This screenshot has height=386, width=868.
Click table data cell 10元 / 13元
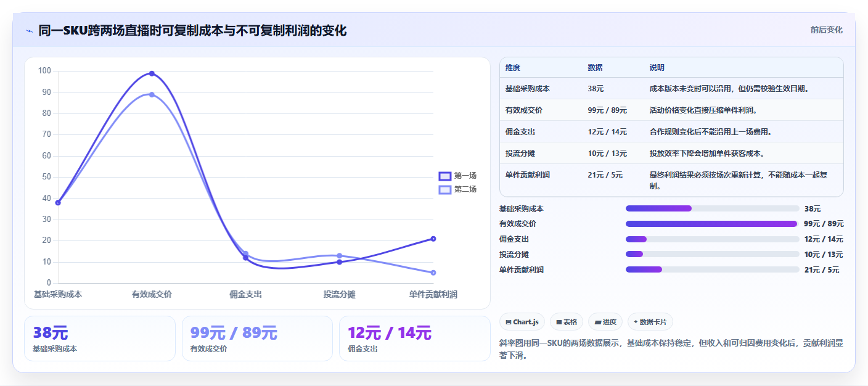tap(607, 154)
